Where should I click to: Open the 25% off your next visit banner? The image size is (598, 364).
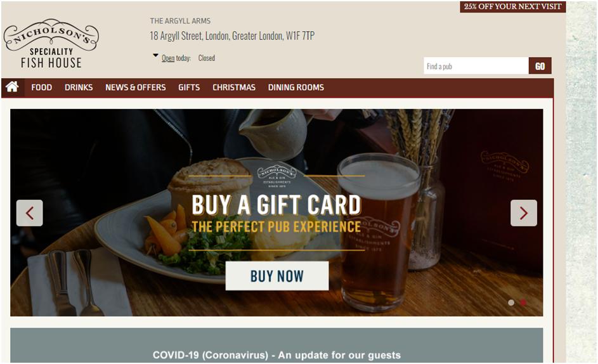click(x=512, y=6)
